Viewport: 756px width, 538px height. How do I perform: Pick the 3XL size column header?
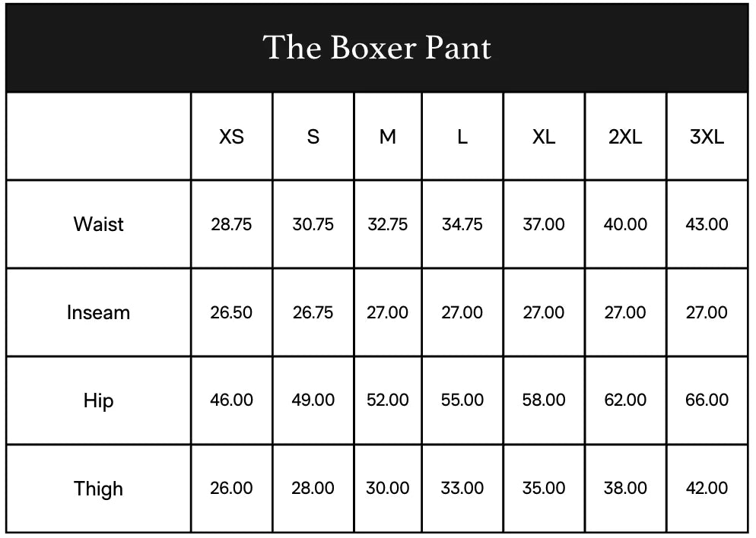[707, 137]
